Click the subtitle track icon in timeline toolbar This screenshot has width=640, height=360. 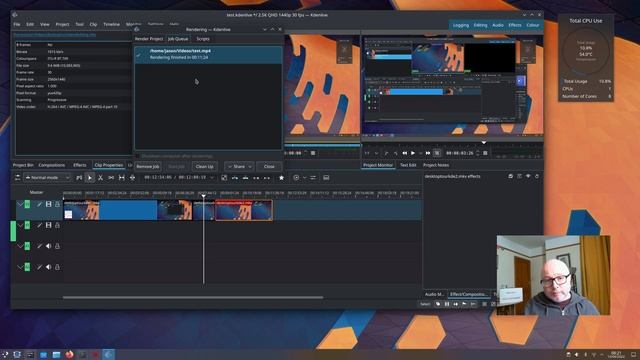click(x=326, y=178)
